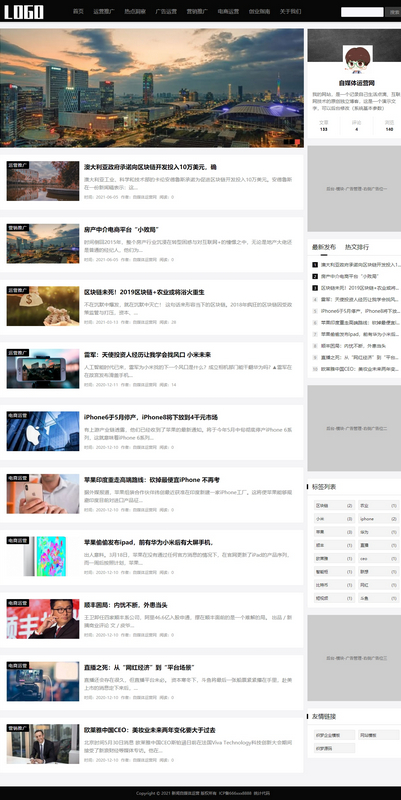
Task: Select the 直播 (1) tag
Action: coord(378,545)
